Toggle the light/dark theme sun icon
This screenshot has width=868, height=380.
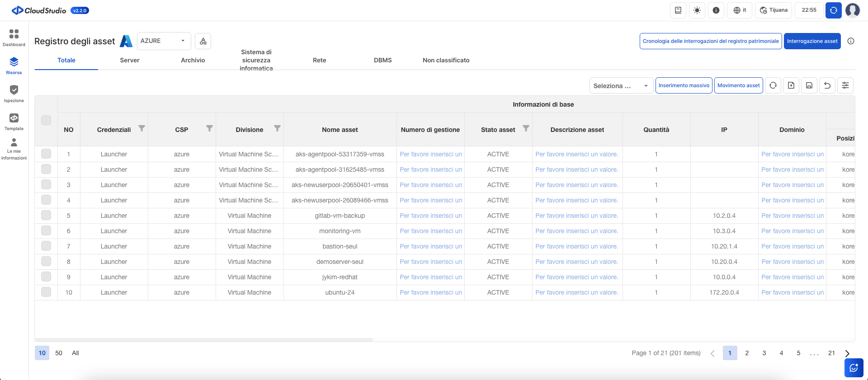(697, 10)
